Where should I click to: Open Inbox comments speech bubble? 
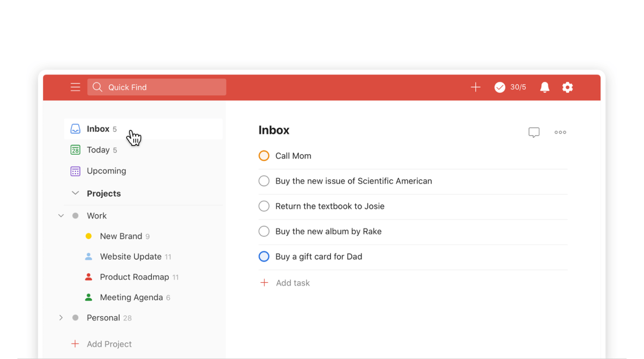pos(534,132)
